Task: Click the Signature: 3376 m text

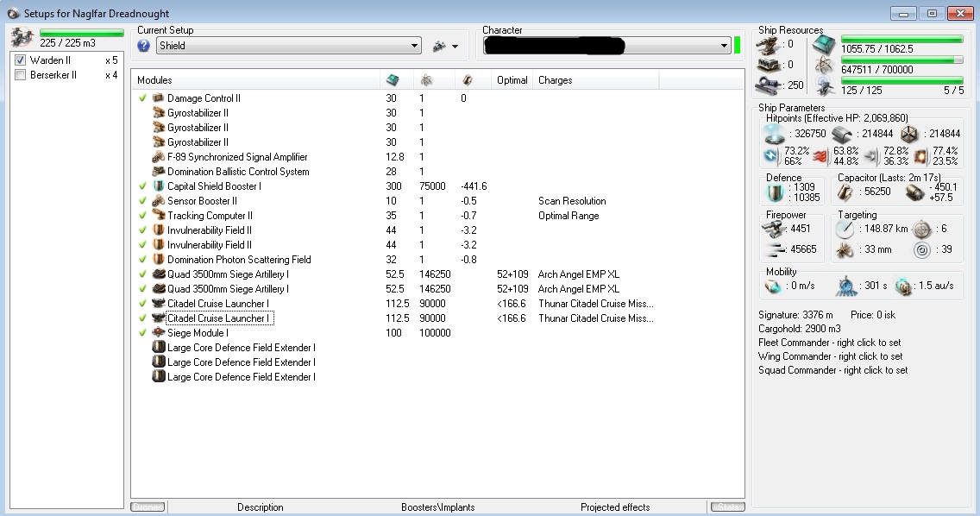Action: (x=795, y=315)
